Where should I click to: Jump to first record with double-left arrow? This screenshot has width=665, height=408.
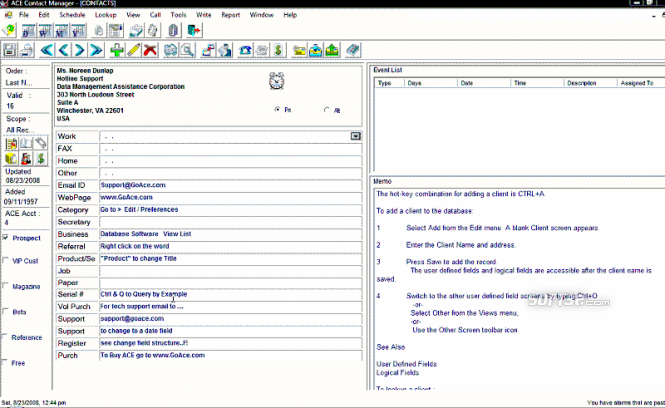47,50
